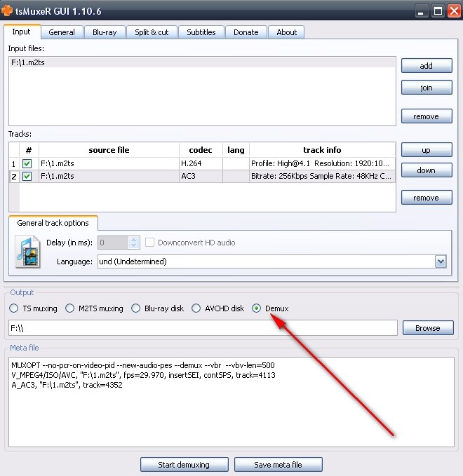Minimize the tsMuxeR window
Screen dimensions: 463x476
[x=421, y=11]
